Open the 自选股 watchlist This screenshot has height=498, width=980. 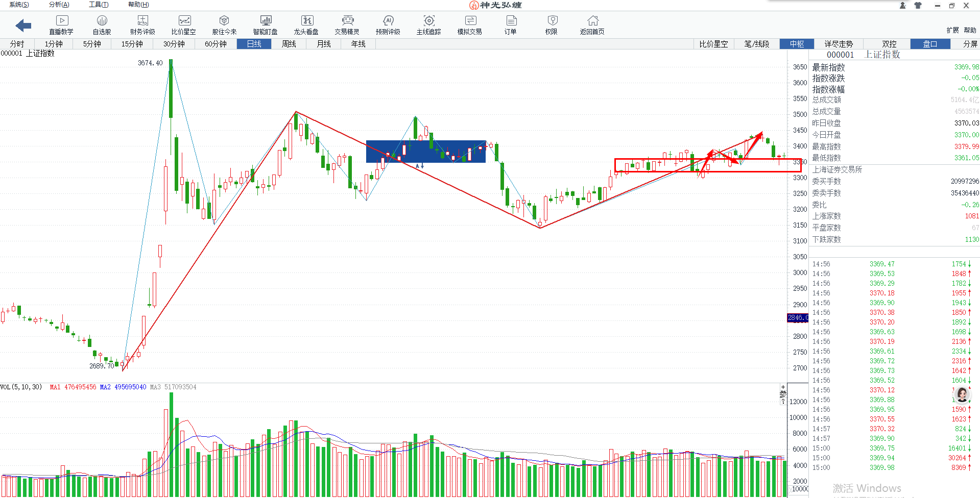(x=102, y=24)
